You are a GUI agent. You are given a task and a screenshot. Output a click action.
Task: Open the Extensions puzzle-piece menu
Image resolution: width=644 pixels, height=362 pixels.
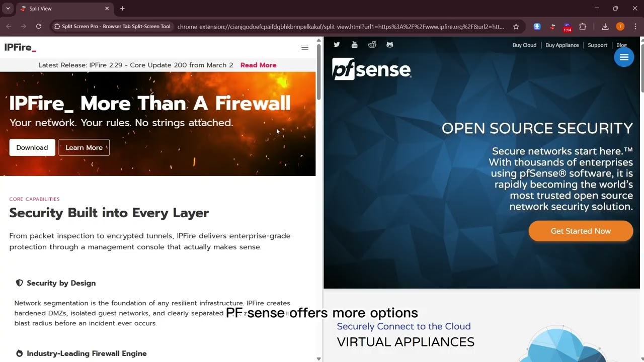coord(583,27)
